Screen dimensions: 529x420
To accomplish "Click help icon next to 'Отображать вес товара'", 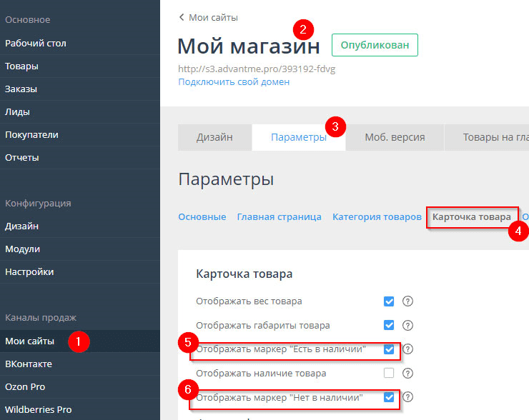I will (408, 301).
